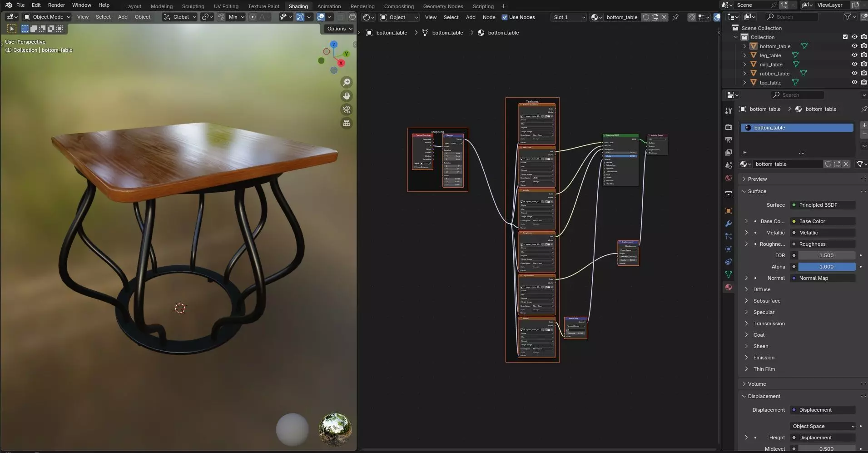Pin the node editor material

[x=675, y=17]
